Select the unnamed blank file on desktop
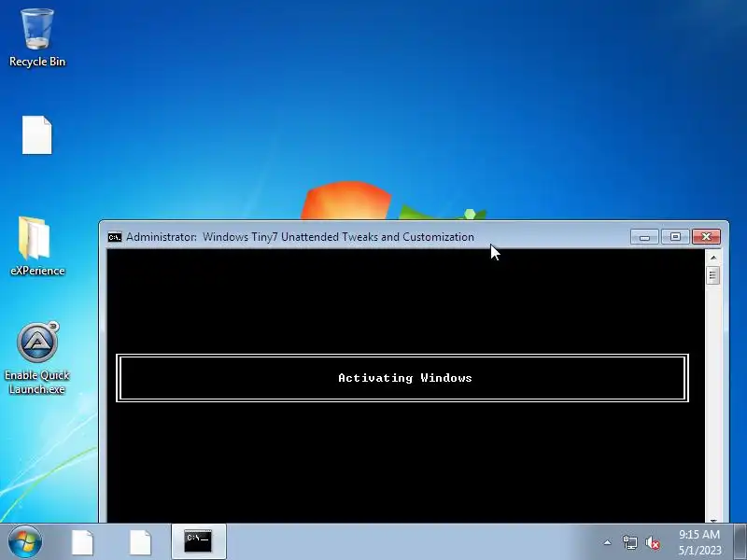Image resolution: width=747 pixels, height=560 pixels. coord(37,134)
